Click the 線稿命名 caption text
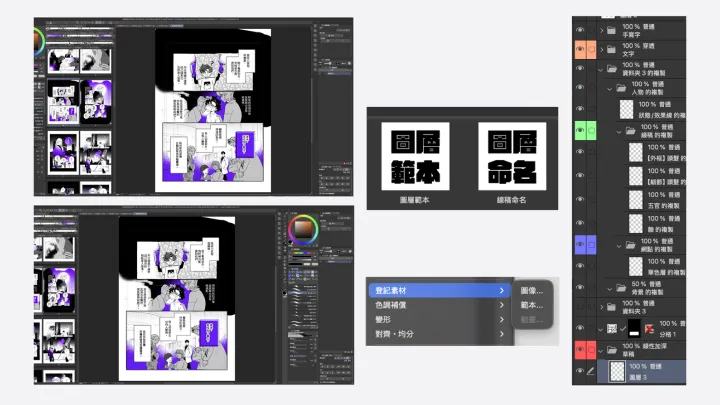The height and width of the screenshot is (405, 720). point(512,200)
